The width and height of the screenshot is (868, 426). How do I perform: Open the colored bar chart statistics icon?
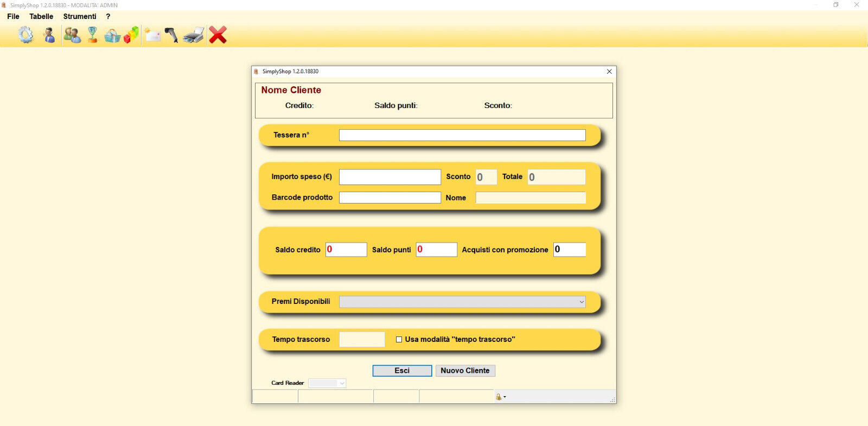(x=131, y=35)
